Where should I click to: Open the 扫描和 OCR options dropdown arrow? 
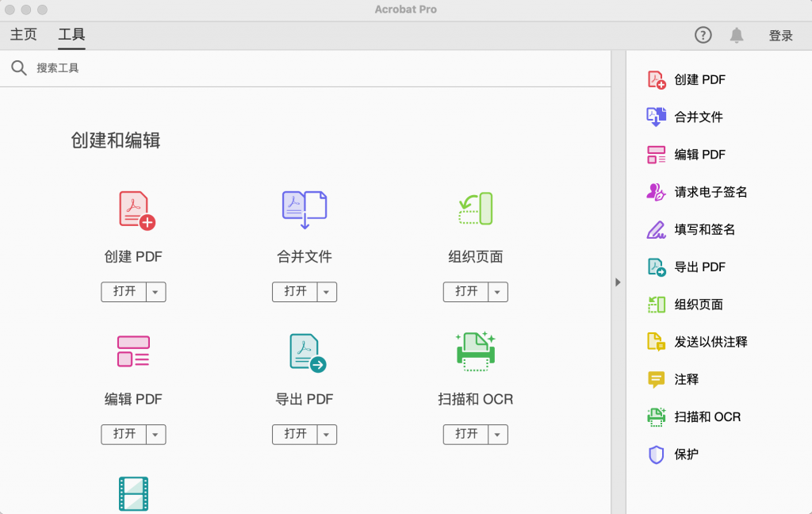[x=499, y=435]
